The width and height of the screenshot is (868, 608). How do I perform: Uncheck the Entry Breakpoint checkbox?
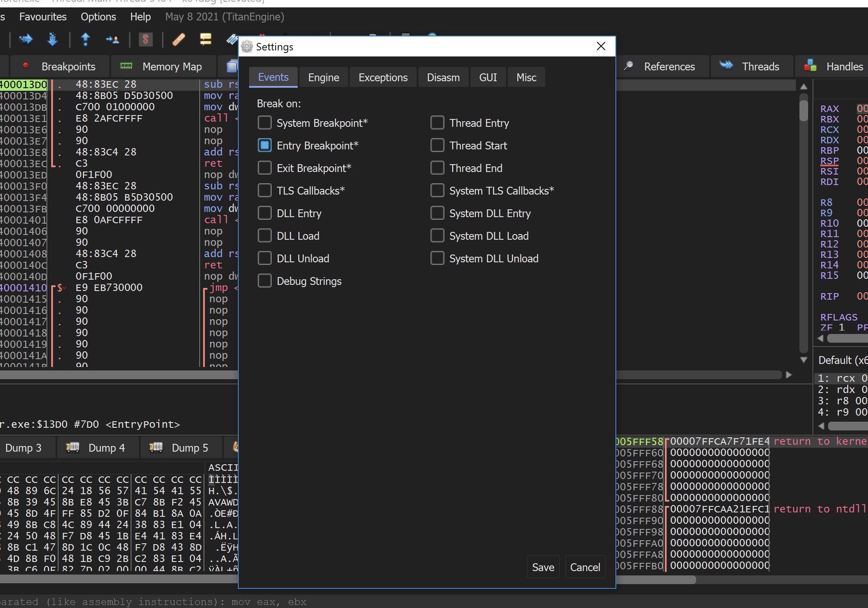coord(265,145)
